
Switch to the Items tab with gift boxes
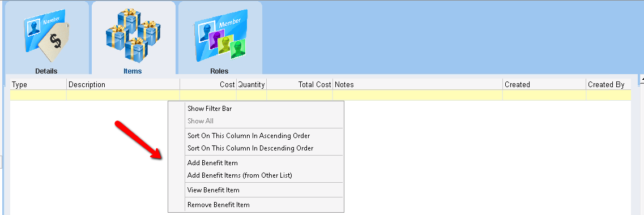pyautogui.click(x=133, y=38)
